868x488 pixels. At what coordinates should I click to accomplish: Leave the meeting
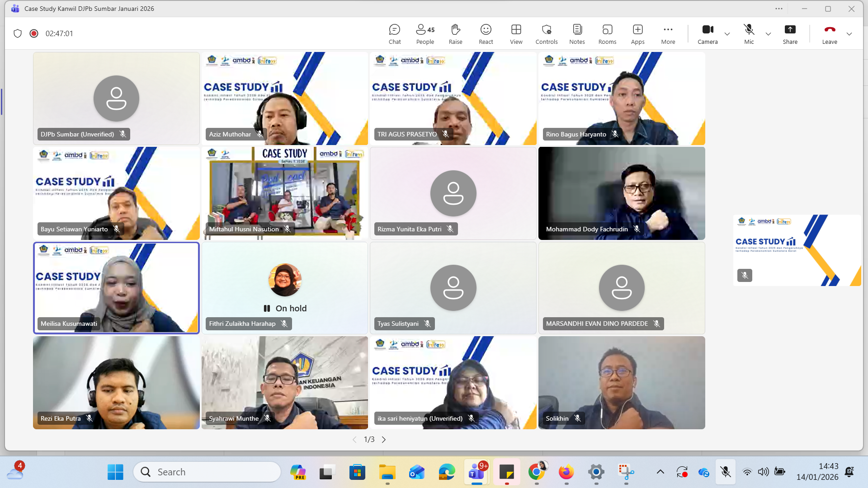tap(829, 34)
